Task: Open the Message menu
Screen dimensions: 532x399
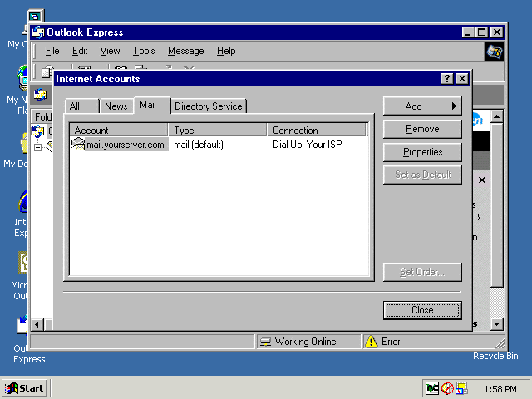Action: (186, 51)
